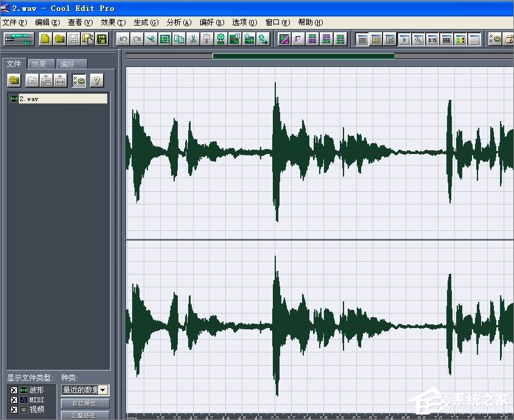Screen dimensions: 514x420
Task: Open the 效果 menu in menu bar
Action: pos(113,23)
